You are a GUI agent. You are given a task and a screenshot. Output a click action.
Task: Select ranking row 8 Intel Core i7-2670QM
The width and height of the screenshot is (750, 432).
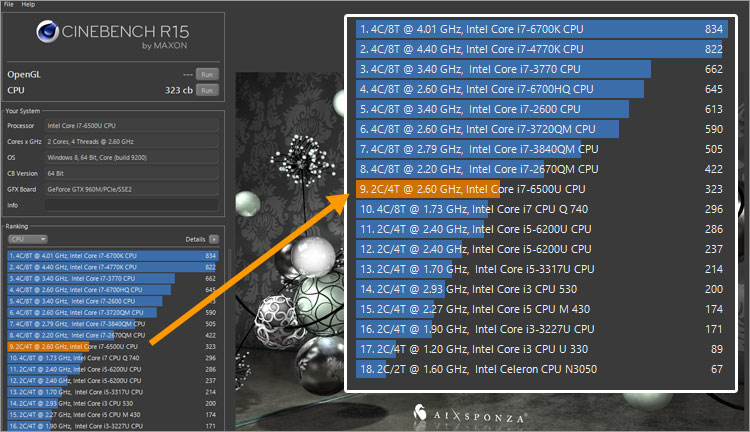[113, 335]
